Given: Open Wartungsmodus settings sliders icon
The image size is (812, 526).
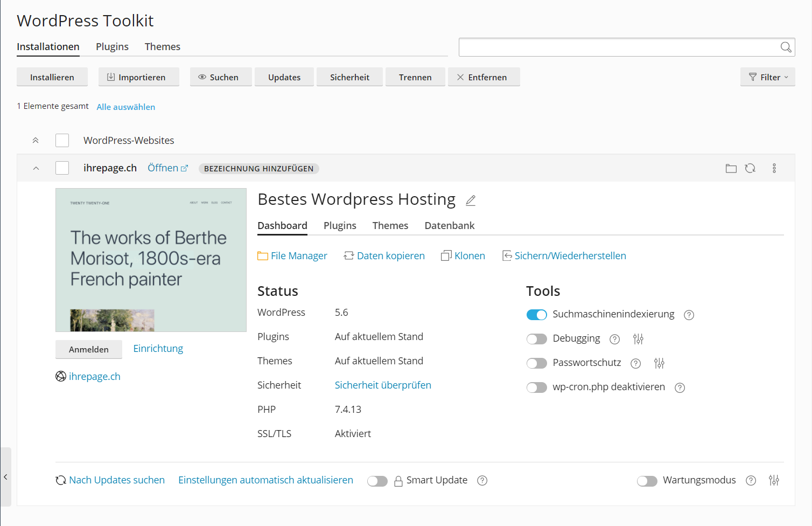Looking at the screenshot, I should click(774, 480).
